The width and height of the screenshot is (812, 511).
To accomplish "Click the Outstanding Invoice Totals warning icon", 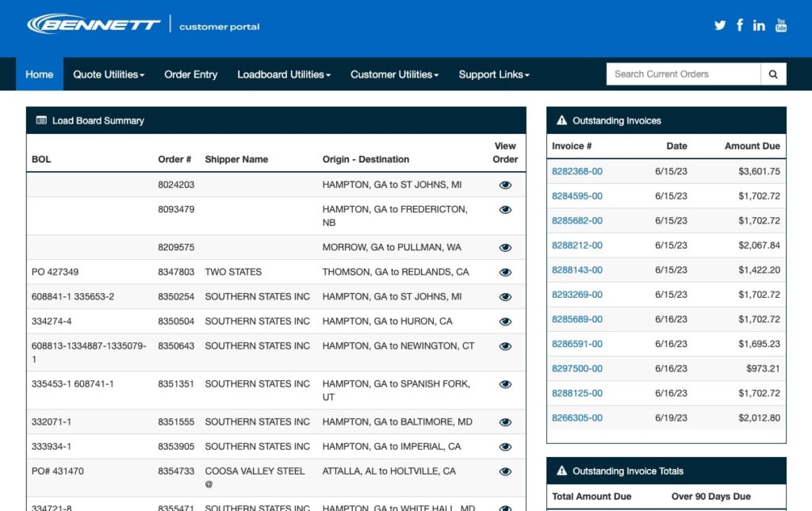I will point(562,471).
